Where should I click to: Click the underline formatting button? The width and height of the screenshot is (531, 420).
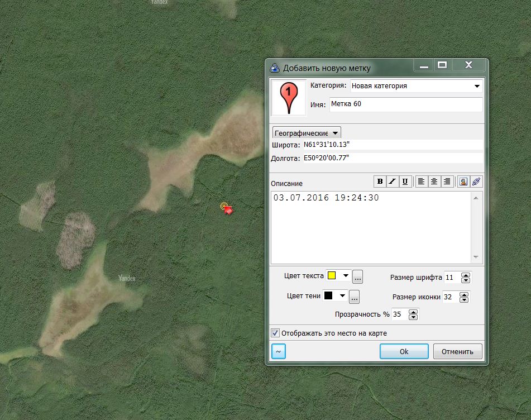pos(405,182)
